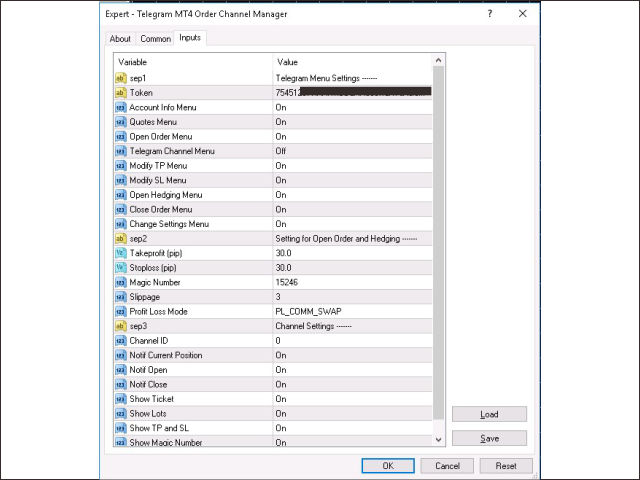Switch to the About tab
Image resolution: width=640 pixels, height=480 pixels.
[120, 39]
